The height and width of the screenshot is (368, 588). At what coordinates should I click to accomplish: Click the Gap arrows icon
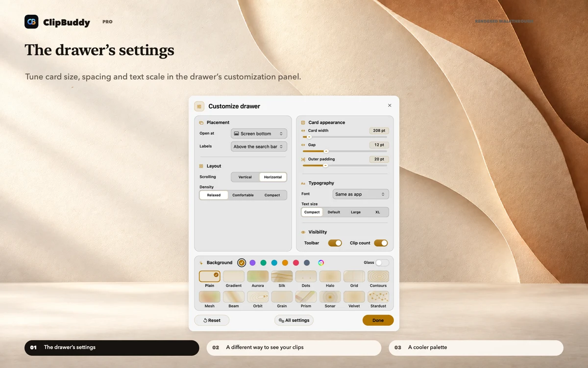[303, 145]
